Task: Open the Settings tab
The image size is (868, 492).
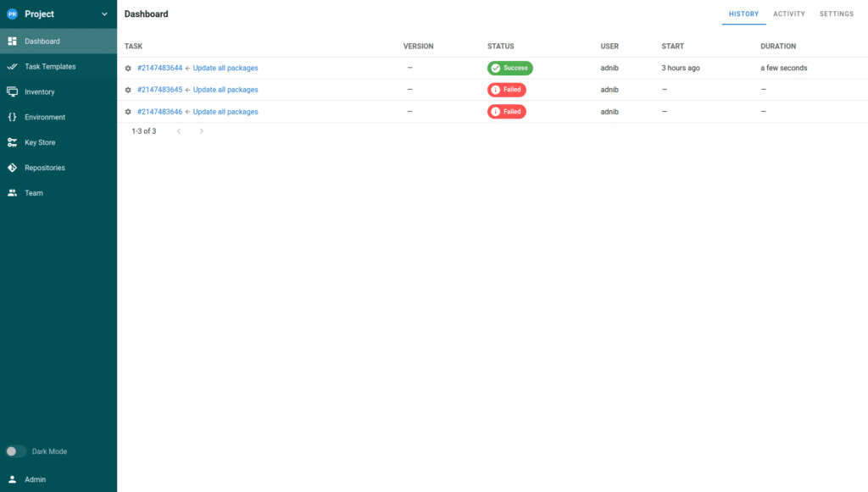Action: pyautogui.click(x=836, y=14)
